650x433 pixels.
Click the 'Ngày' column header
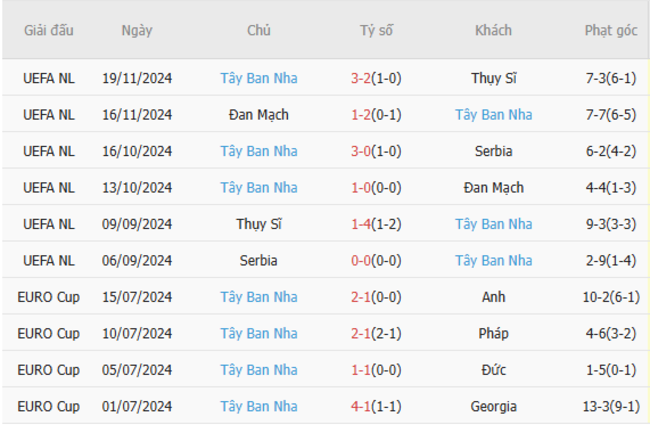click(x=137, y=30)
